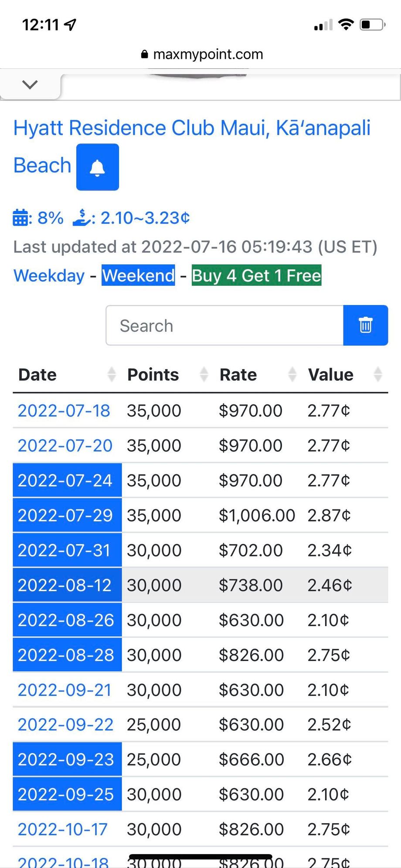Screen dimensions: 401x868
Task: Open the 2022-07-18 date link
Action: coord(64,410)
